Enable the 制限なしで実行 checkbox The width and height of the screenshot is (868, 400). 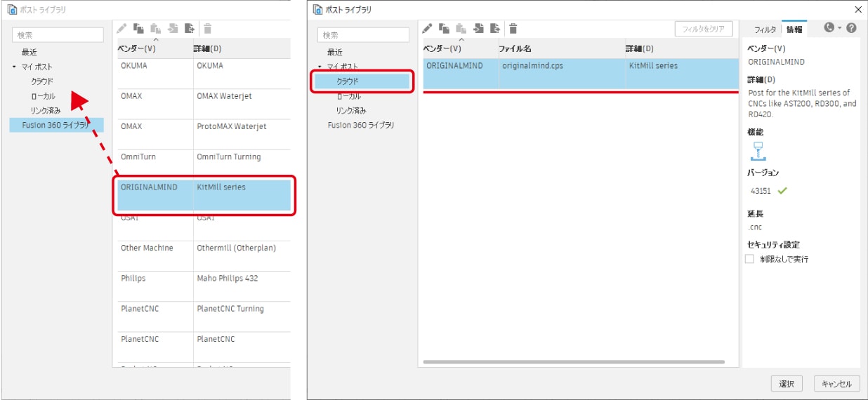(x=749, y=259)
